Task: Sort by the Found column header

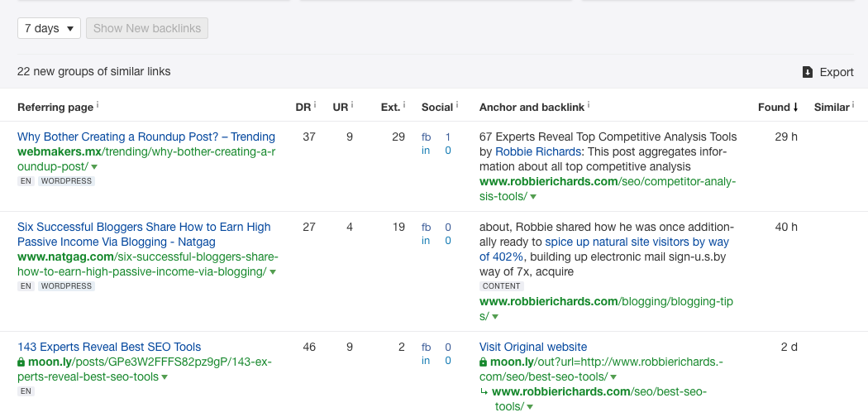Action: click(778, 107)
